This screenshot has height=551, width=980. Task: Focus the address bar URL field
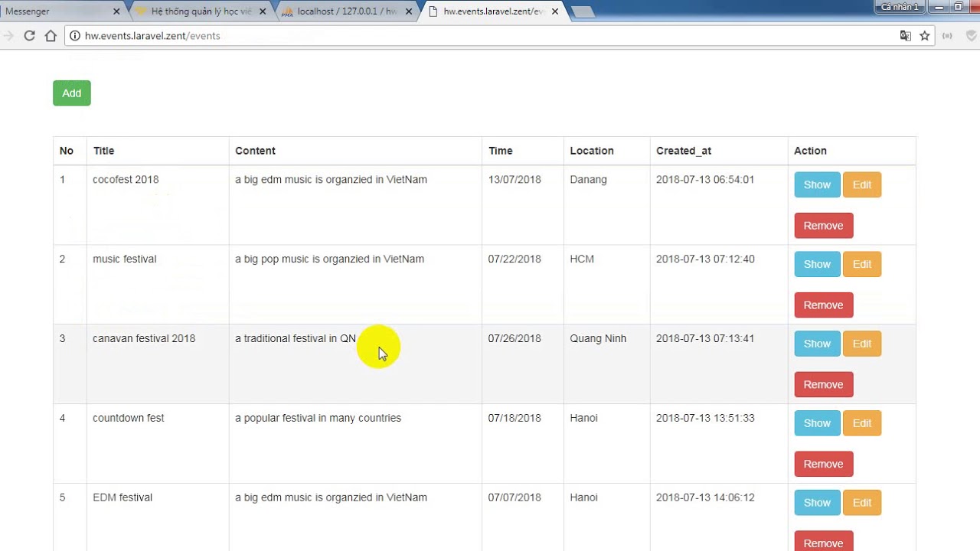pyautogui.click(x=490, y=35)
